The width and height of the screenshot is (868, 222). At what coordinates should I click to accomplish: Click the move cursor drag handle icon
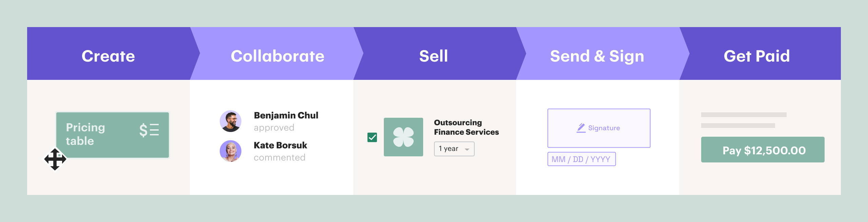[55, 159]
